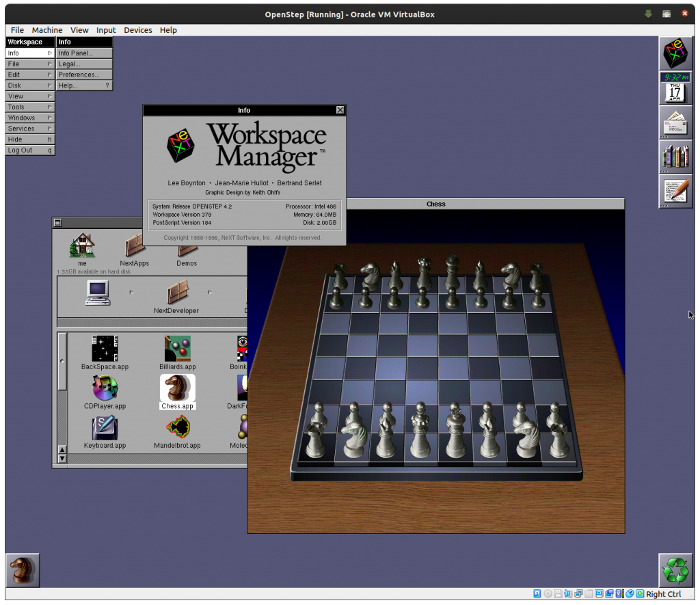Click the THU 17 APR clock dock tile
Viewport: 700px width, 605px height.
point(675,88)
